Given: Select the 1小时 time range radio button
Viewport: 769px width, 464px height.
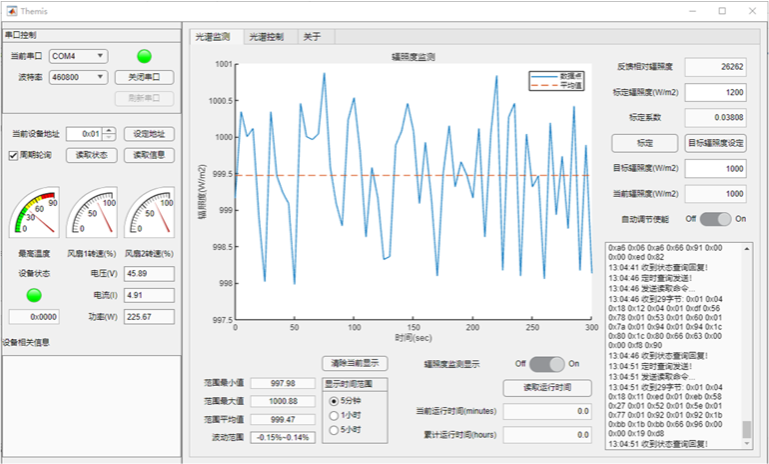Looking at the screenshot, I should [x=334, y=415].
